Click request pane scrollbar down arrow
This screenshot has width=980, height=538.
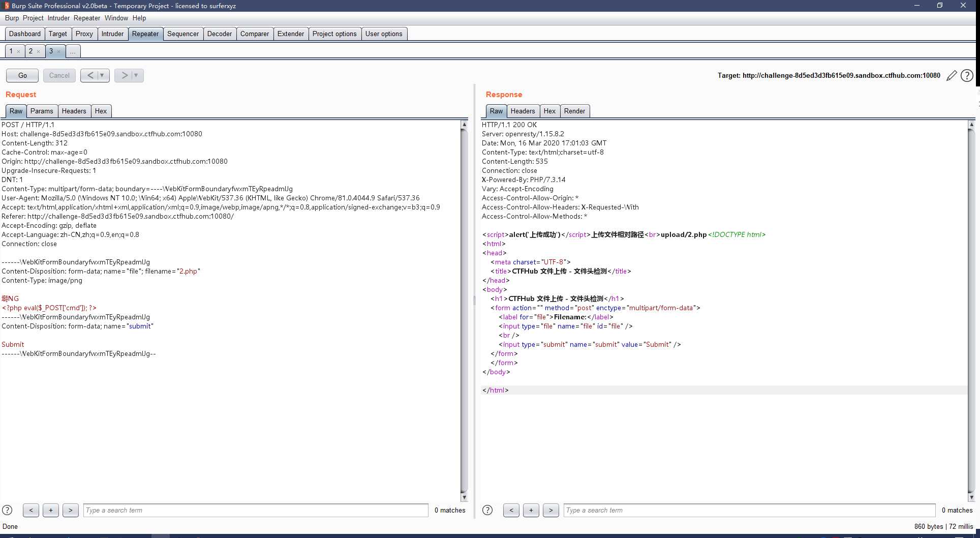464,497
